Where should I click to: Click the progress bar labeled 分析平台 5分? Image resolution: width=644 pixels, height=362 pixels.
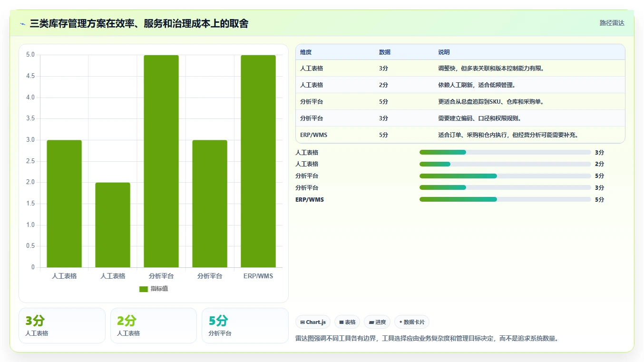pos(505,176)
